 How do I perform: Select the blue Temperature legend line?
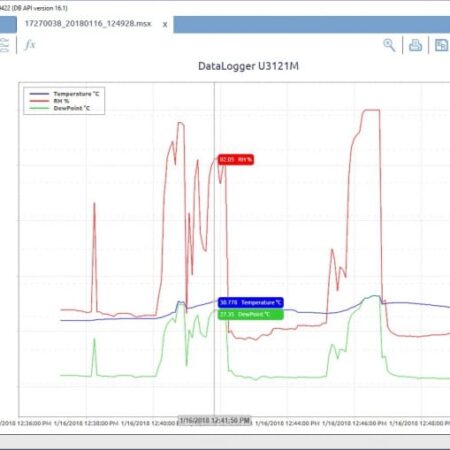tap(39, 94)
